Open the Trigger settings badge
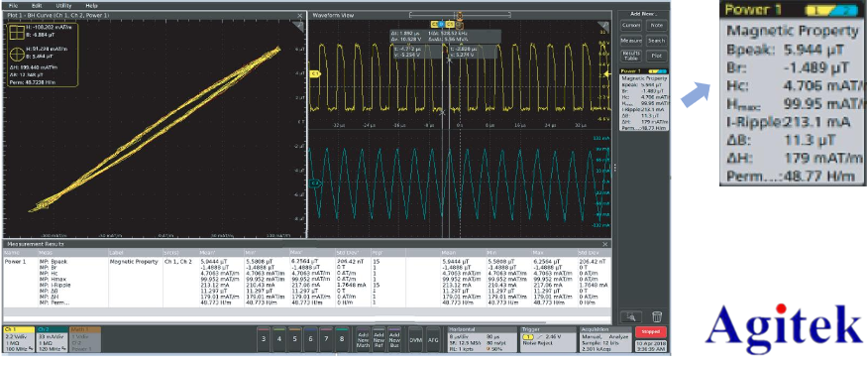 tap(548, 339)
